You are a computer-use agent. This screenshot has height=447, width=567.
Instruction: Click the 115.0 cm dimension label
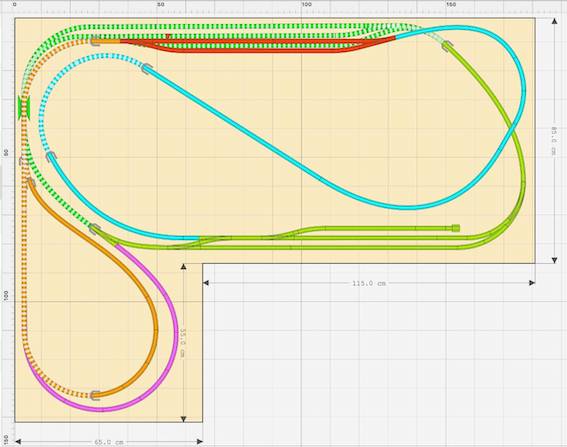click(x=369, y=283)
